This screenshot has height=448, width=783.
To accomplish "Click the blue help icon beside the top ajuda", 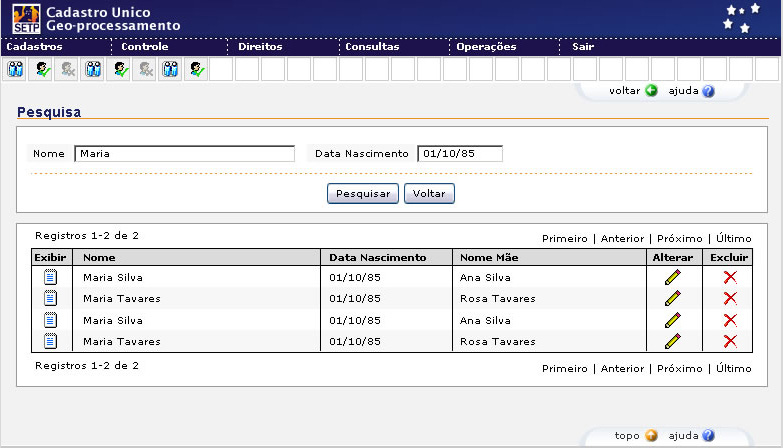I will click(x=708, y=90).
